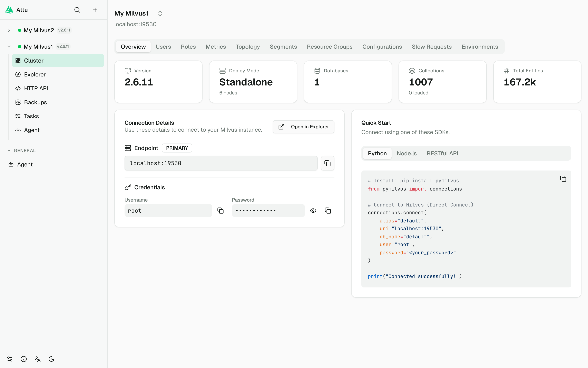Viewport: 588px width, 368px height.
Task: Show the hidden password with eye icon
Action: pos(313,211)
